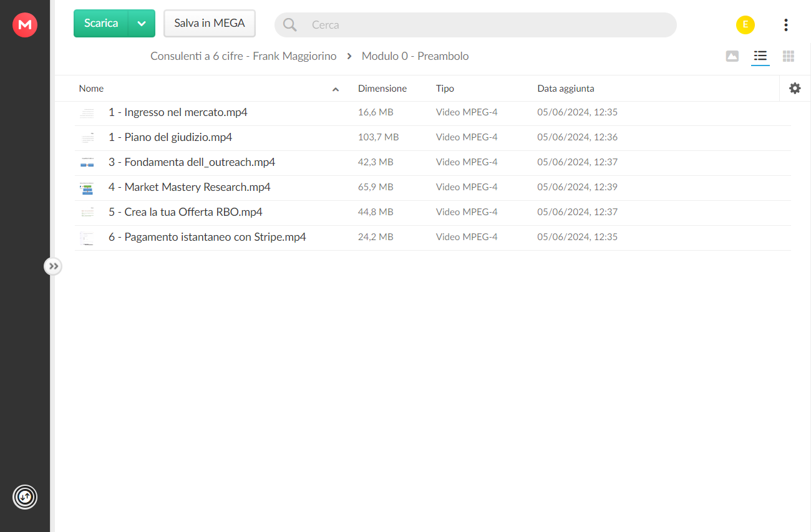Click the search magnifier icon
811x532 pixels.
click(x=290, y=25)
